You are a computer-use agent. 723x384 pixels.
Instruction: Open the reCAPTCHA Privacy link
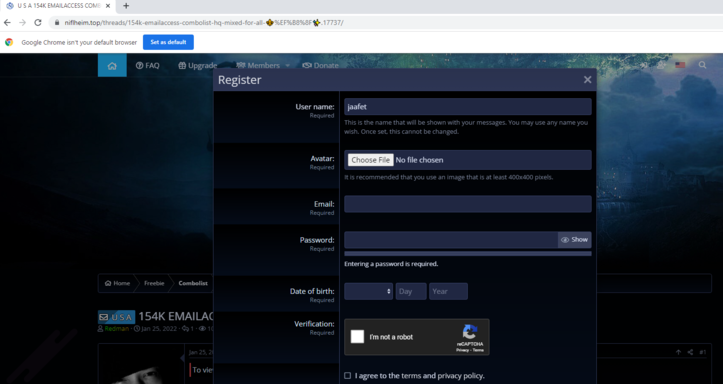[x=462, y=350]
